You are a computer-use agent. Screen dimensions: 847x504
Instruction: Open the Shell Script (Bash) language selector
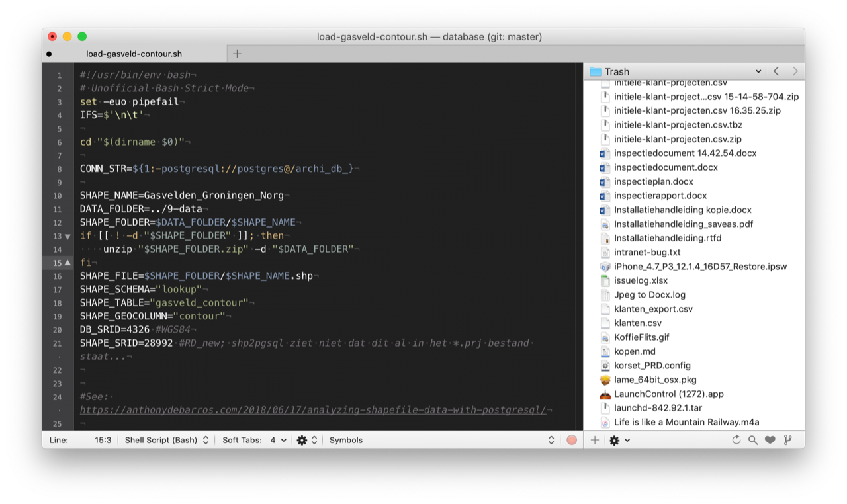click(167, 440)
